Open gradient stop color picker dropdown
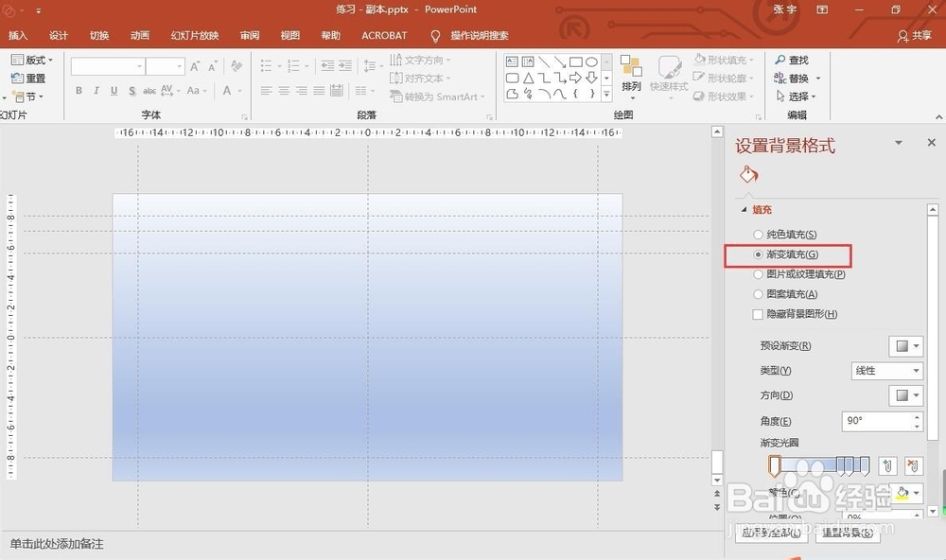 click(x=908, y=493)
